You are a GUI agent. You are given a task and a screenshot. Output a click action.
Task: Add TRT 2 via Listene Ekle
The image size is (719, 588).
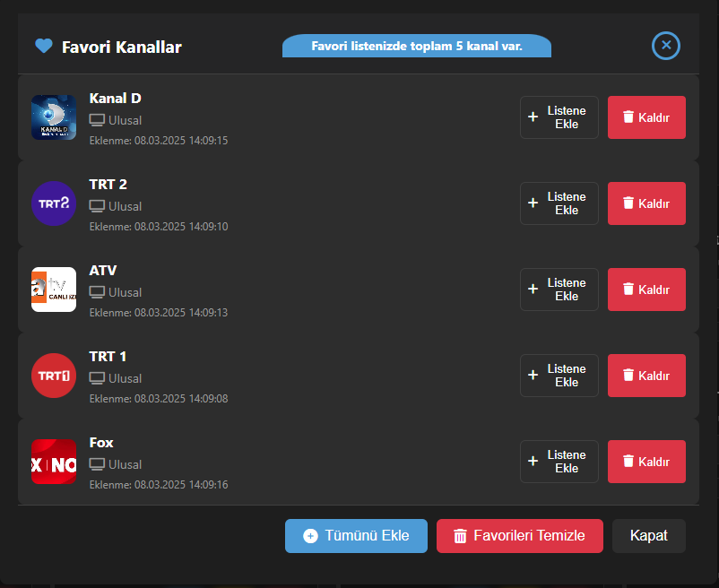tap(559, 203)
